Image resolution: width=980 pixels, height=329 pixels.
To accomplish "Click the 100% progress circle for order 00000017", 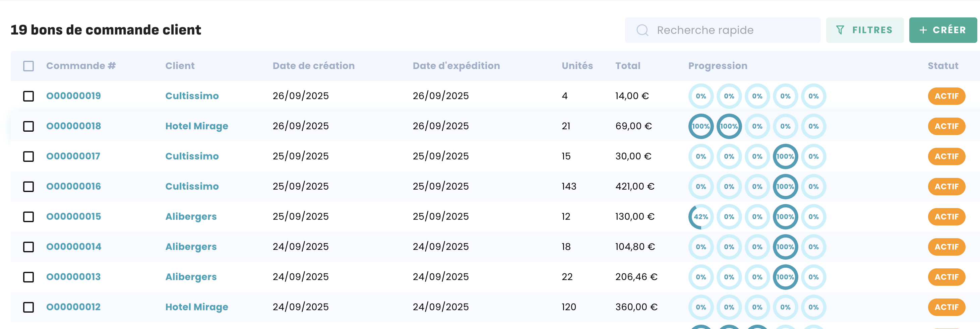I will pos(785,156).
